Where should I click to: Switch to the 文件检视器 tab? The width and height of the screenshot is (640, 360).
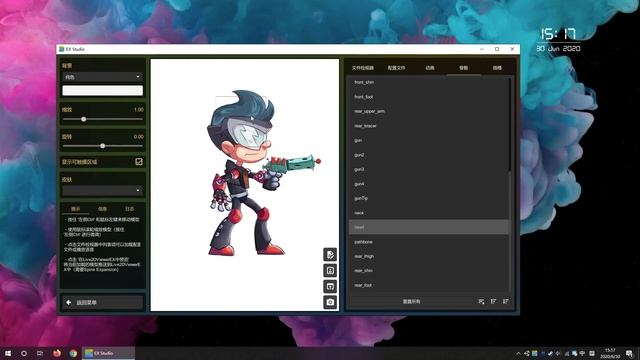tap(362, 68)
